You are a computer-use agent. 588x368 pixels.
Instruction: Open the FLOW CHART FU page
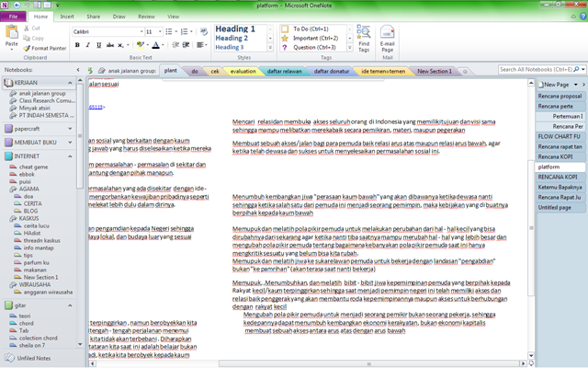tap(560, 137)
